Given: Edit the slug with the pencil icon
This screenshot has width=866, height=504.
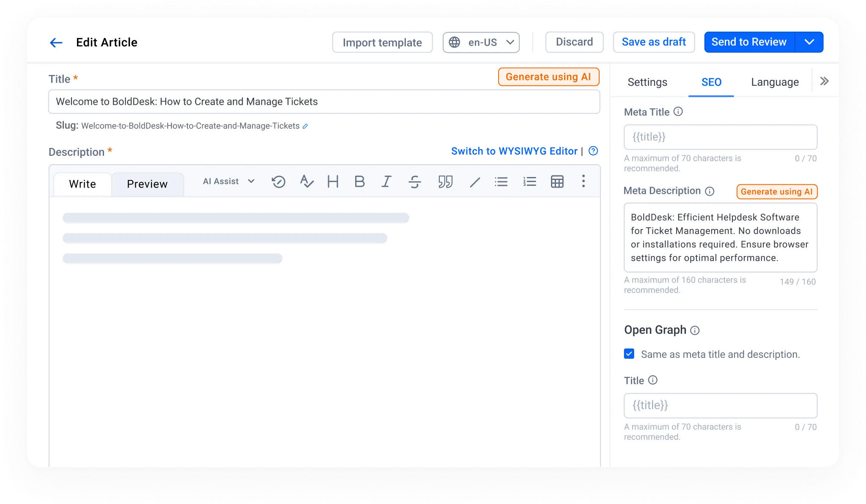Looking at the screenshot, I should [x=306, y=126].
